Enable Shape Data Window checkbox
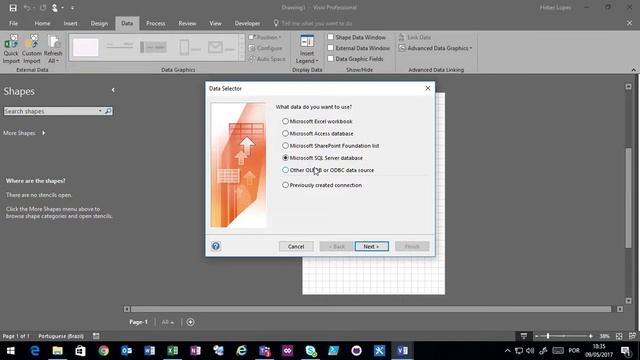This screenshot has height=360, width=640. click(331, 37)
